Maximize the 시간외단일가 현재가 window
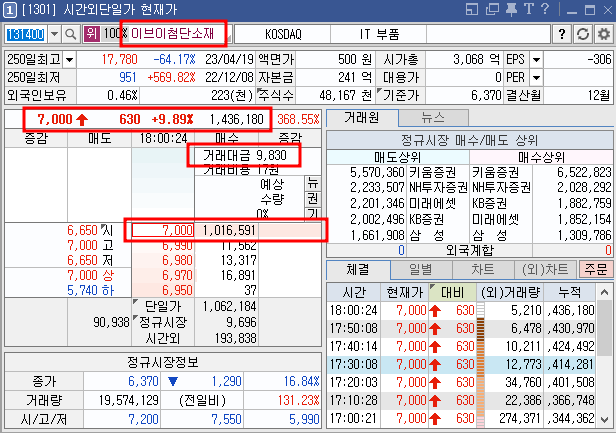 590,10
